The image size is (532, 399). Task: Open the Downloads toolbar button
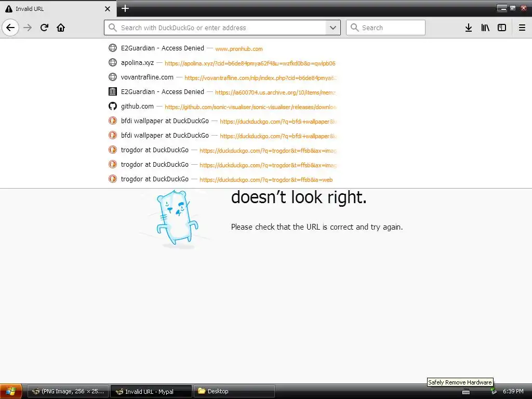469,28
